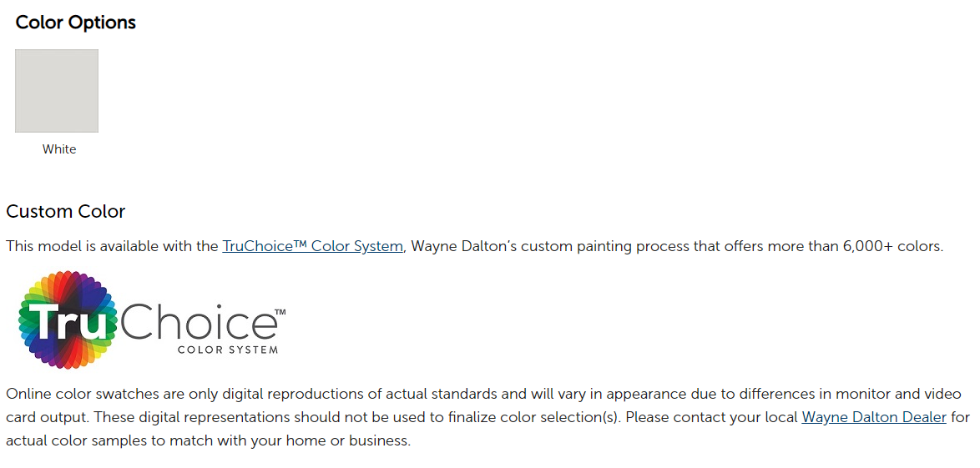Click the Custom Color heading

pos(66,211)
